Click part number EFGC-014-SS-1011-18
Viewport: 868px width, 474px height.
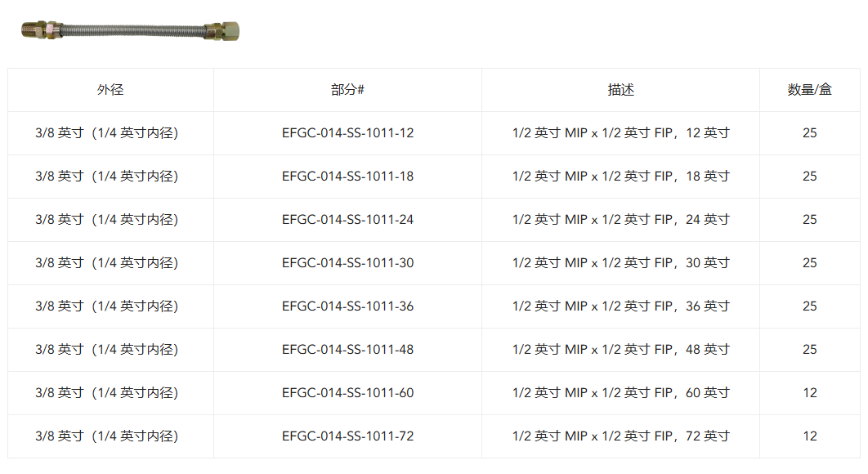[347, 176]
